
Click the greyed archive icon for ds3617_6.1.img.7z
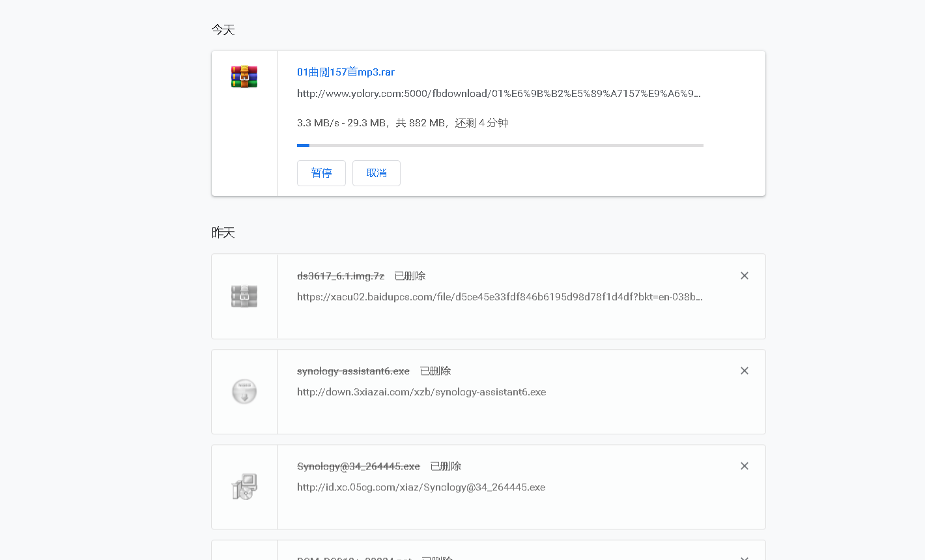(x=244, y=296)
